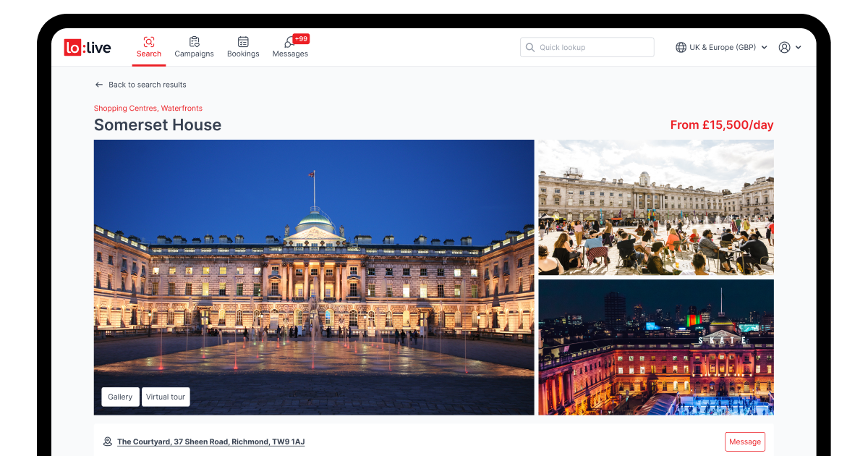
Task: Click the back arrow icon
Action: tap(99, 85)
